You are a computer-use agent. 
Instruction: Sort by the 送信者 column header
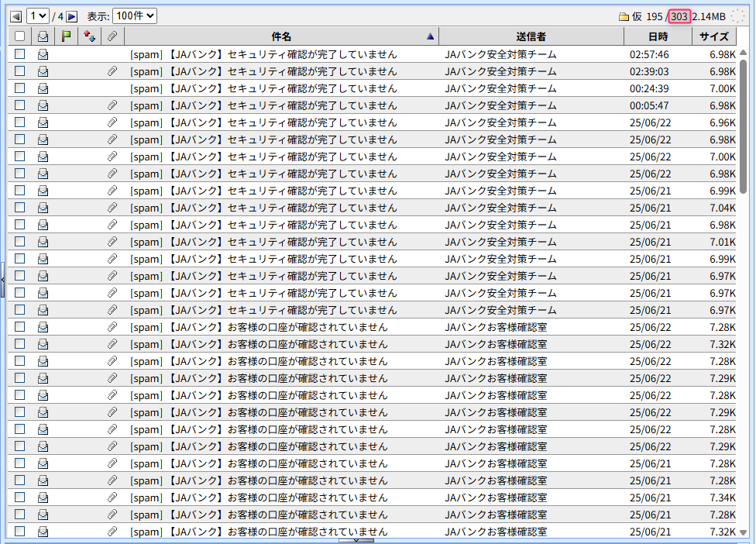click(x=531, y=36)
